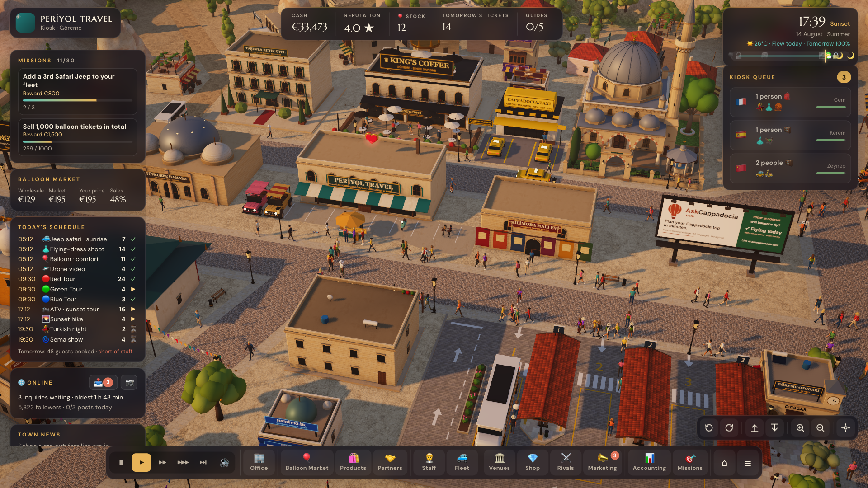The width and height of the screenshot is (868, 488).
Task: Set double fast-forward speed
Action: tap(162, 462)
